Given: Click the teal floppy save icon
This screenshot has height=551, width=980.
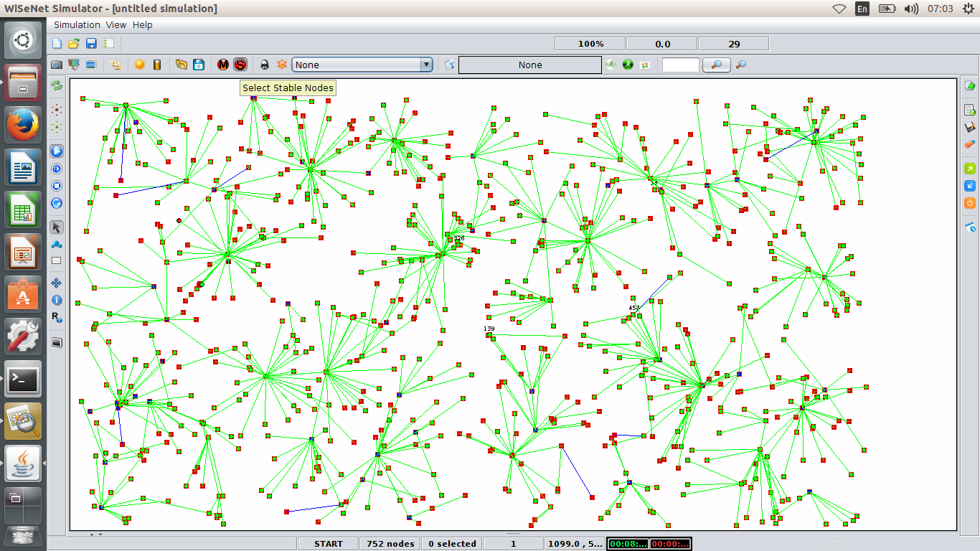Looking at the screenshot, I should click(199, 65).
